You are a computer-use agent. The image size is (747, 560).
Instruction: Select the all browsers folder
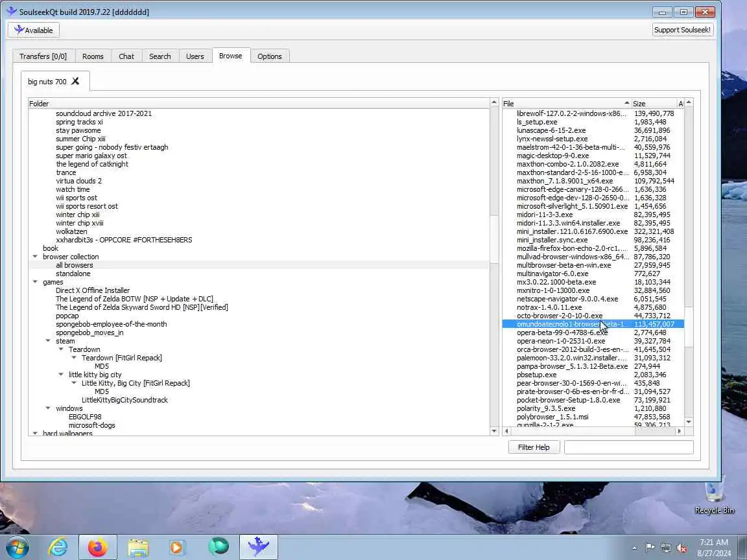point(75,264)
